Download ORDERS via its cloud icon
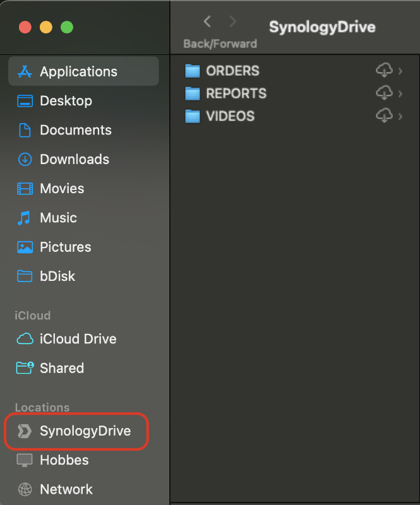The height and width of the screenshot is (505, 420). 384,70
